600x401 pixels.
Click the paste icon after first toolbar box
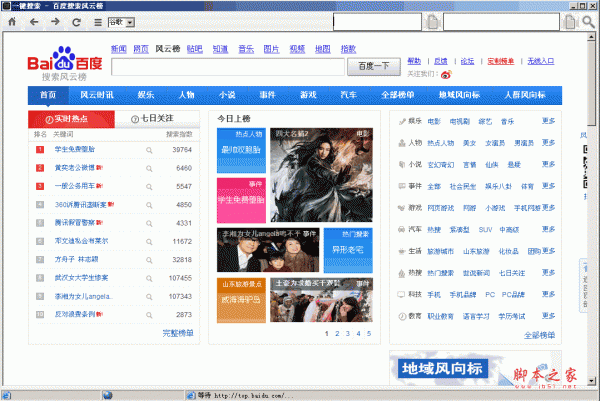[x=433, y=22]
